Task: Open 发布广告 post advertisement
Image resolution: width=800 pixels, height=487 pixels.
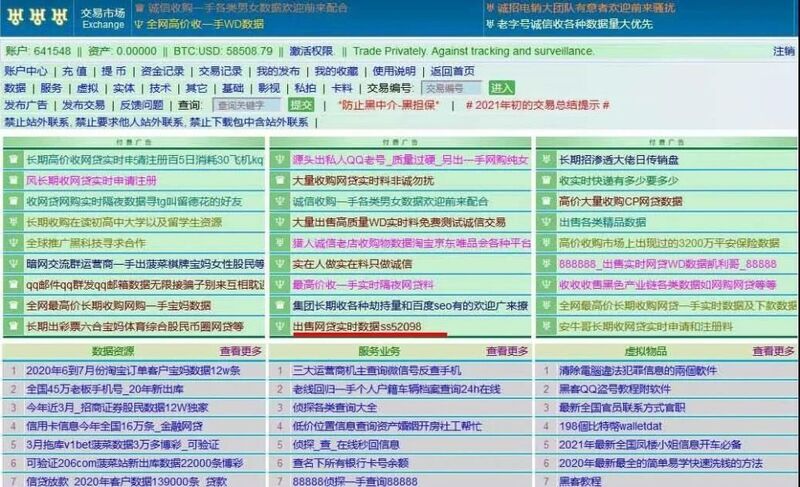Action: click(x=26, y=105)
